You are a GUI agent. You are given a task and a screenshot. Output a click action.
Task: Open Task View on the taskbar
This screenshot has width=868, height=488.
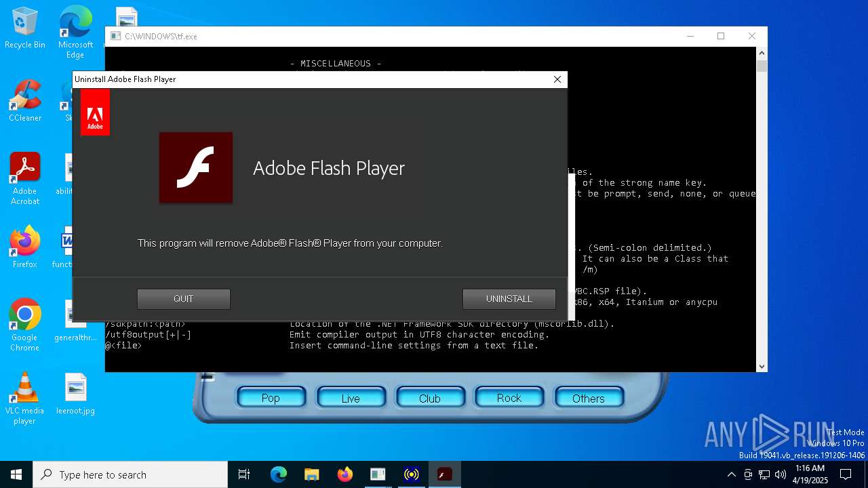[244, 474]
